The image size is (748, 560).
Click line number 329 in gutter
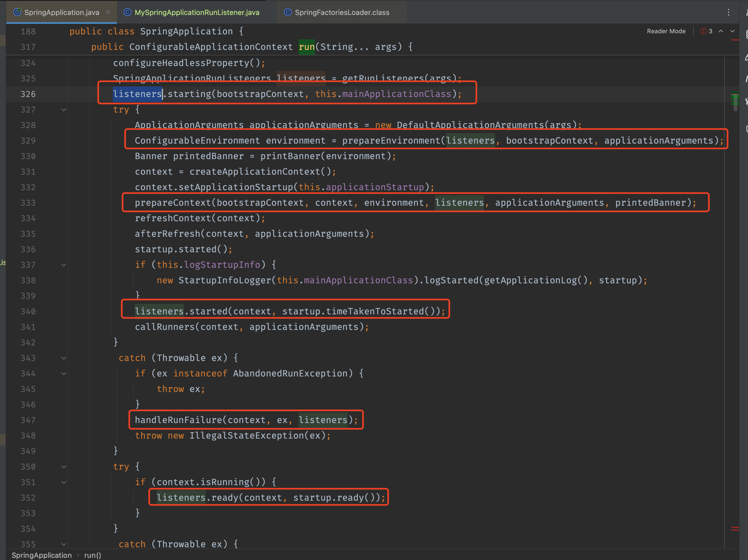point(28,141)
